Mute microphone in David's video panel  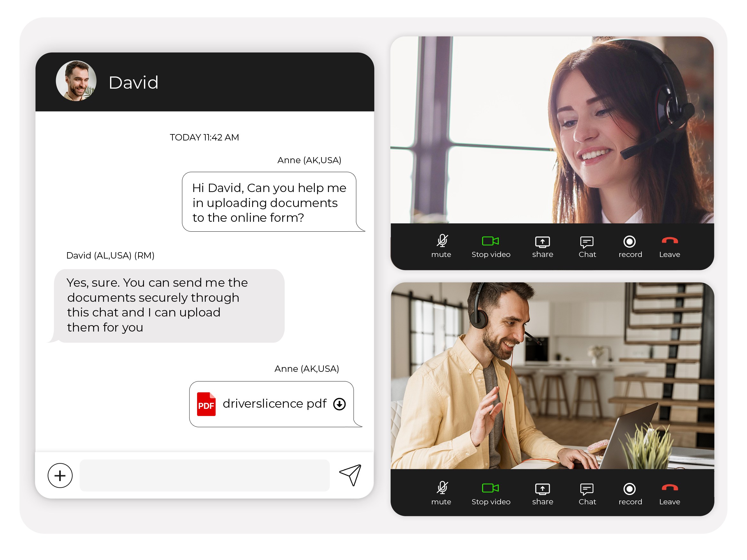point(441,493)
